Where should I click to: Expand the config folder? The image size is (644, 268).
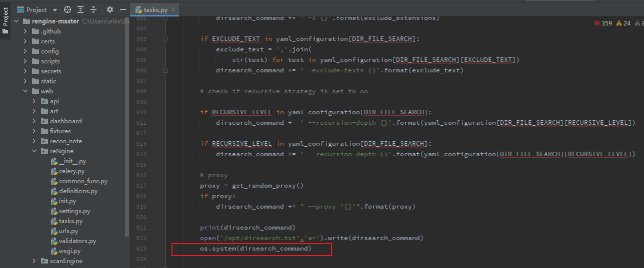click(25, 51)
